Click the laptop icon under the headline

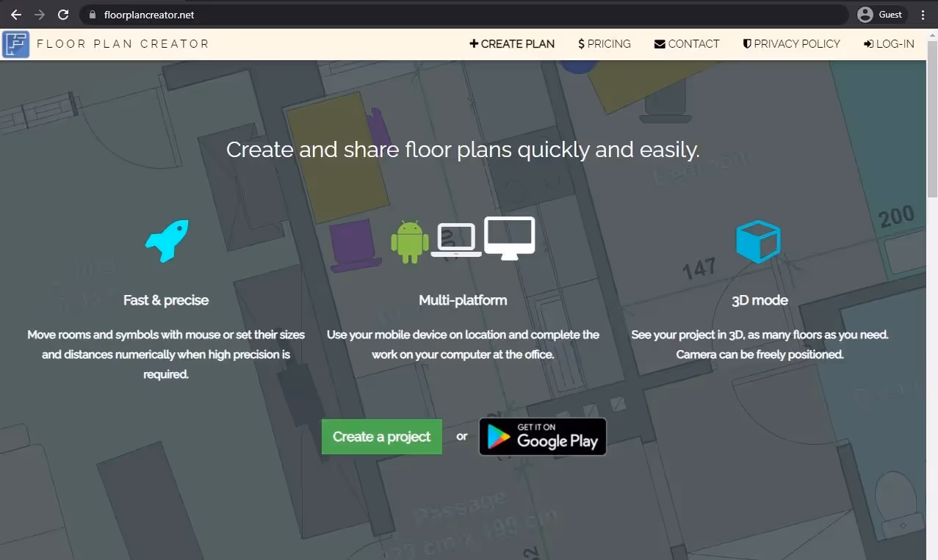[x=456, y=240]
